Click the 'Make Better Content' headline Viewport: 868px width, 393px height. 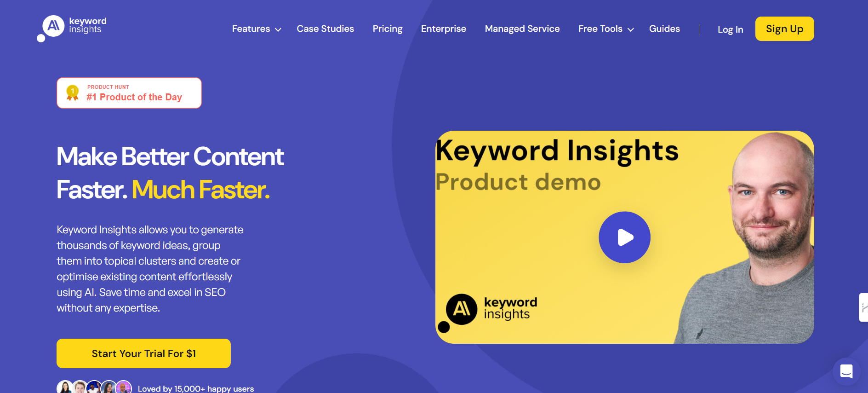point(170,156)
